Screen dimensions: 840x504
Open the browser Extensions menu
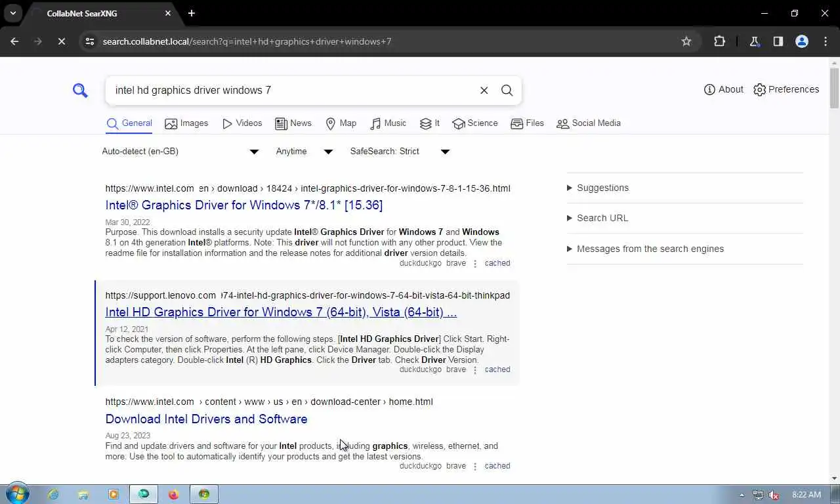coord(719,41)
